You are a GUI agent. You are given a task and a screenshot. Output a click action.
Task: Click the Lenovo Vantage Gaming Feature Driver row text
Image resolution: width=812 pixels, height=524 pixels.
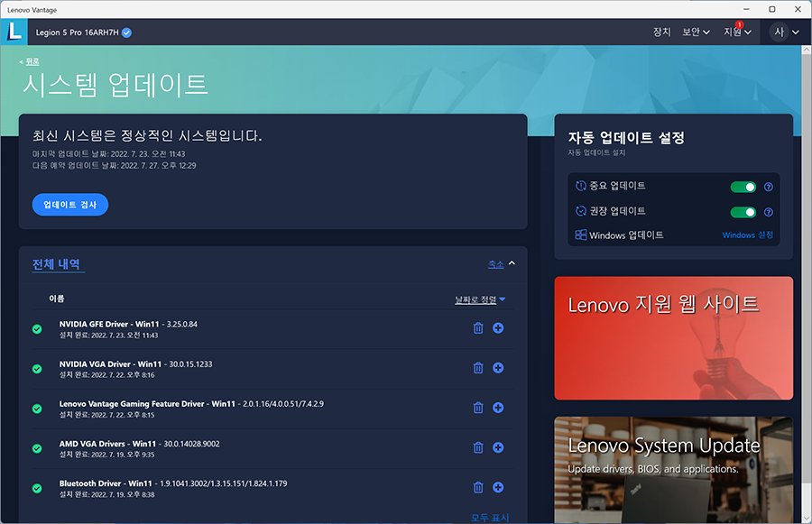191,404
